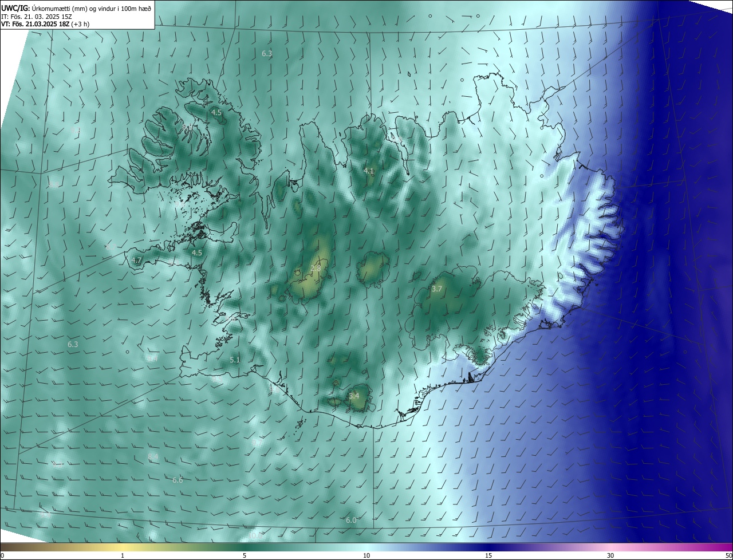This screenshot has height=560, width=733.
Task: Click the 3.4 value near the south coast
Action: pos(354,396)
